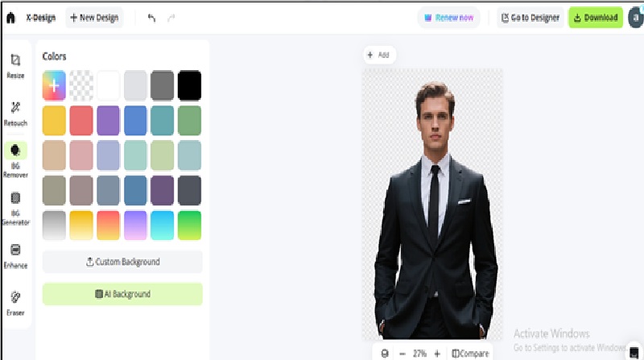Click the redo arrow icon

point(171,18)
